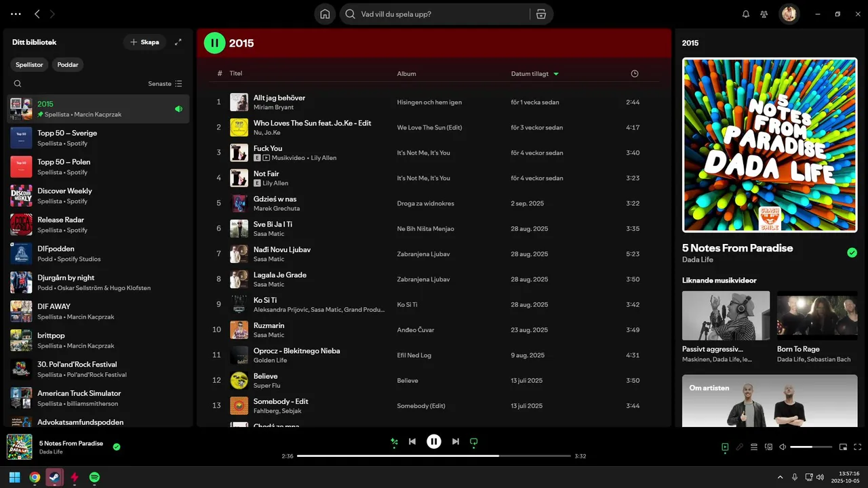Open album Zabranjena Ljubav on Lagala Je Grade row

click(423, 279)
